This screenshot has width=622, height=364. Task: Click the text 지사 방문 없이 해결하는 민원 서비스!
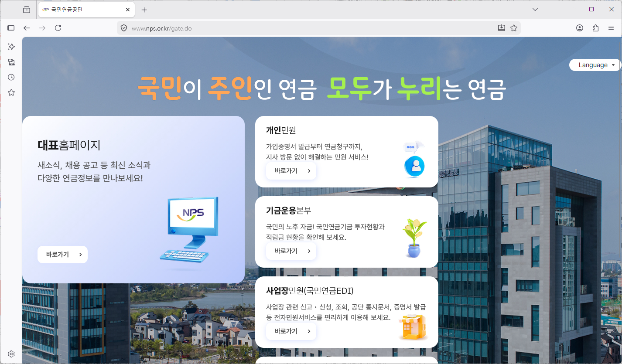pos(317,156)
